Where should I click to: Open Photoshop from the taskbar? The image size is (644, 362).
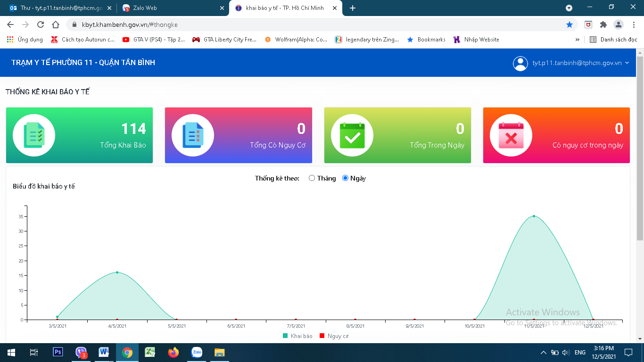click(x=58, y=352)
